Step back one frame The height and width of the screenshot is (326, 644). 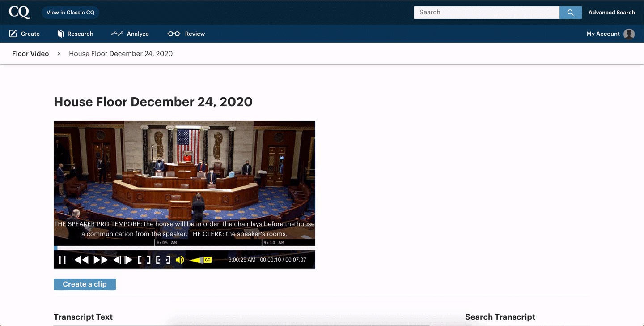[x=117, y=260]
